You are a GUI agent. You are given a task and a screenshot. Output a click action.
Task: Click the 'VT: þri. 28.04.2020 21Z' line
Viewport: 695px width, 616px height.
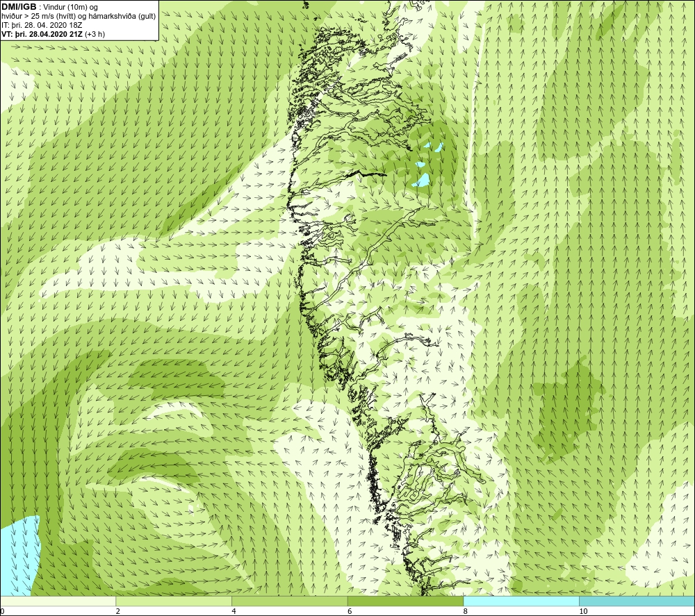click(54, 34)
